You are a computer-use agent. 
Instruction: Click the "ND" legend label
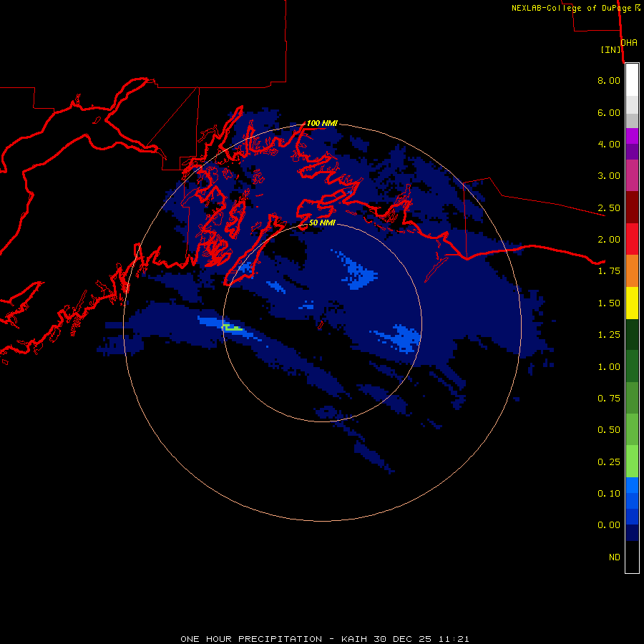[x=615, y=557]
